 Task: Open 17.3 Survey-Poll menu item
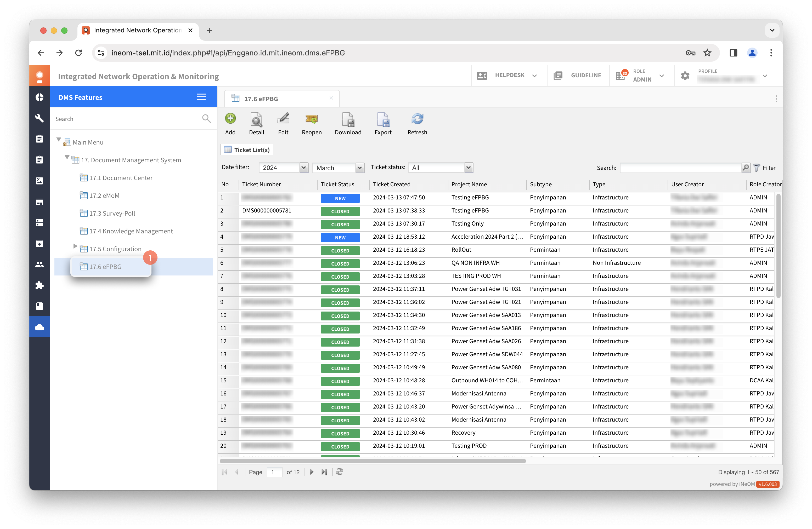(112, 213)
